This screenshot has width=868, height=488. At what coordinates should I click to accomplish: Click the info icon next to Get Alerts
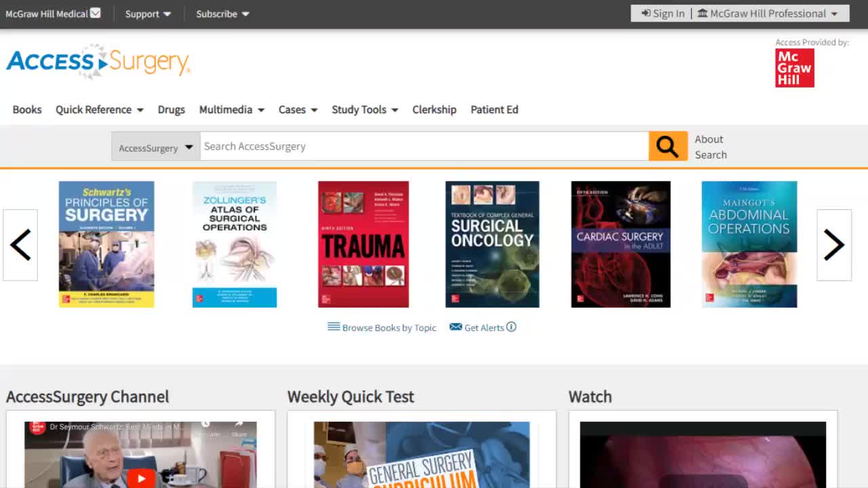(x=513, y=327)
